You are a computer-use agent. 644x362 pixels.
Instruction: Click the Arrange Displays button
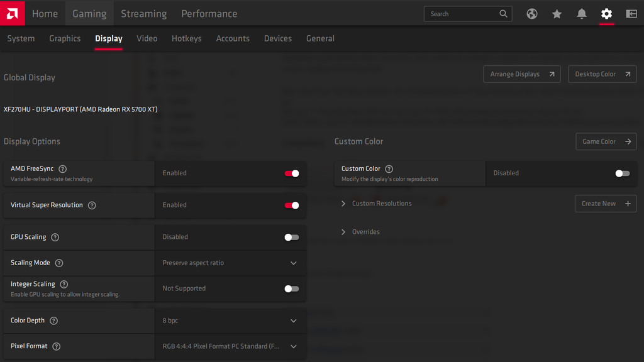[x=521, y=74]
